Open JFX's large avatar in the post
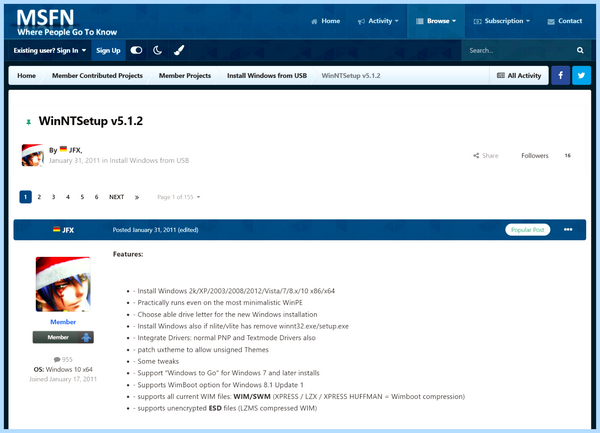The width and height of the screenshot is (600, 433). tap(63, 284)
